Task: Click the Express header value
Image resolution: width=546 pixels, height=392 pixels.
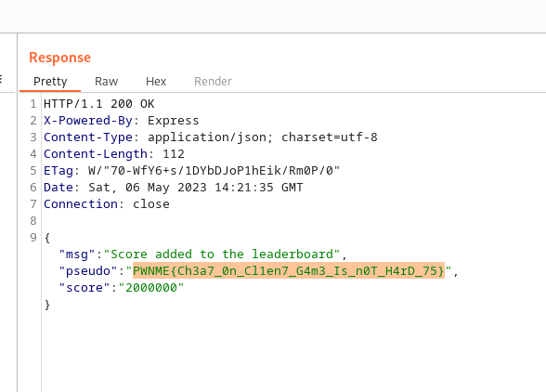Action: pyautogui.click(x=173, y=121)
